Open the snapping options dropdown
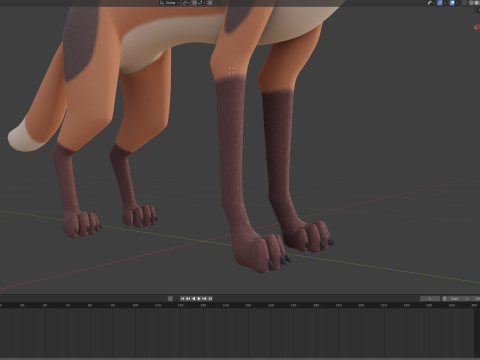The image size is (480, 360). (x=202, y=3)
